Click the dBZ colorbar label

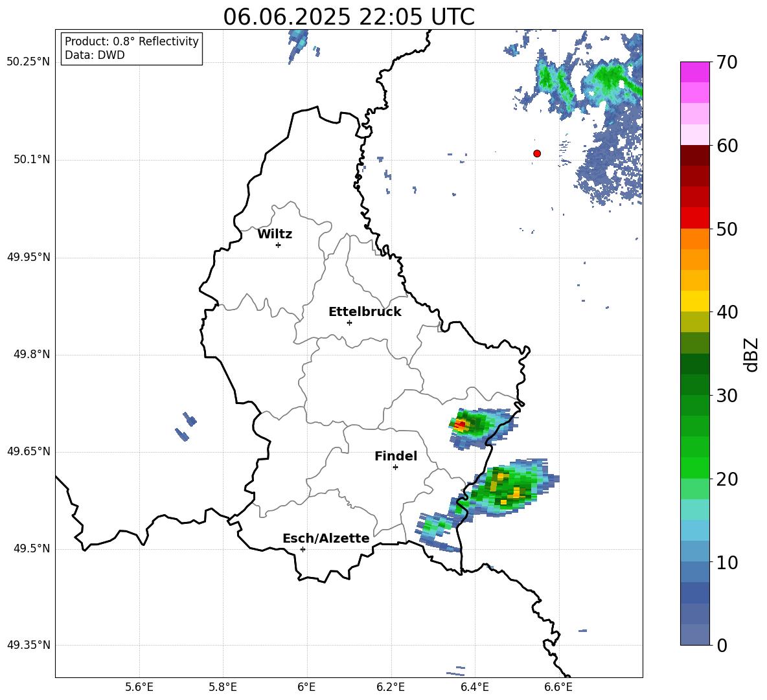751,354
